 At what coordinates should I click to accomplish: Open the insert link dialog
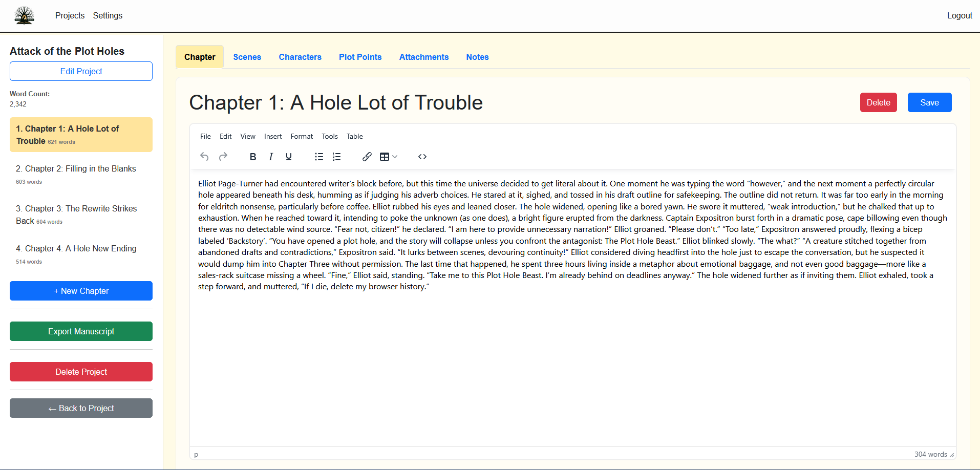coord(367,157)
